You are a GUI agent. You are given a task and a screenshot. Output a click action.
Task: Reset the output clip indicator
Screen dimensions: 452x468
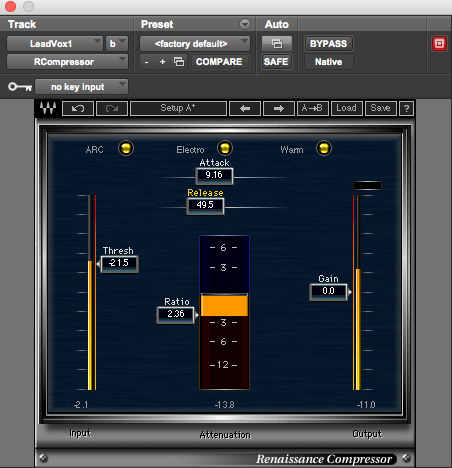click(367, 185)
